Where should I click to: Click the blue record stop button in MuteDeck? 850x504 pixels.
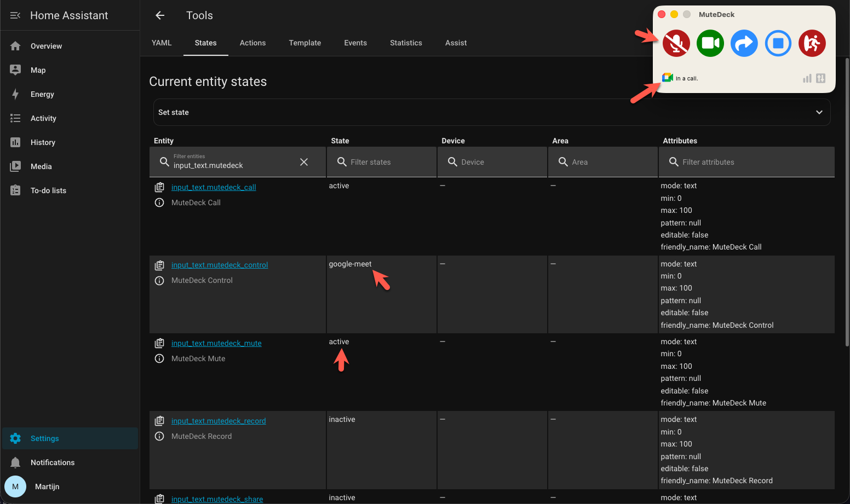[x=778, y=43]
